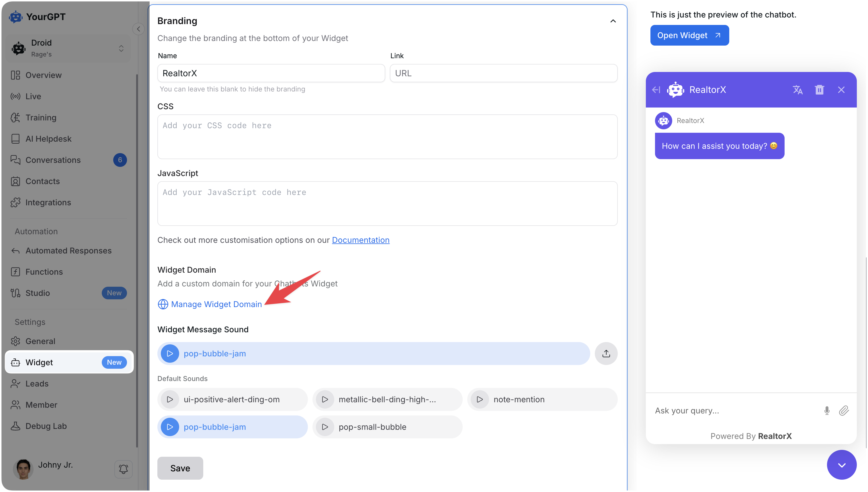Click the upload icon next to sound selector

[x=606, y=353]
